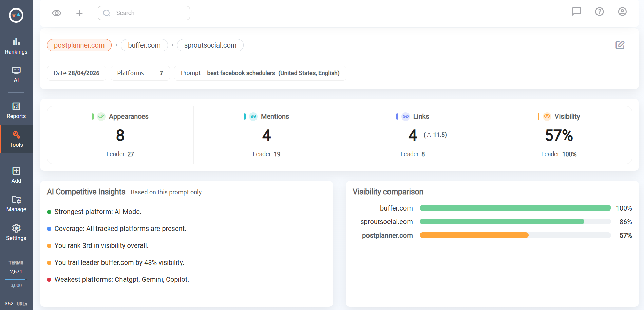Click the Visibility eye icon
The width and height of the screenshot is (644, 310).
point(547,116)
